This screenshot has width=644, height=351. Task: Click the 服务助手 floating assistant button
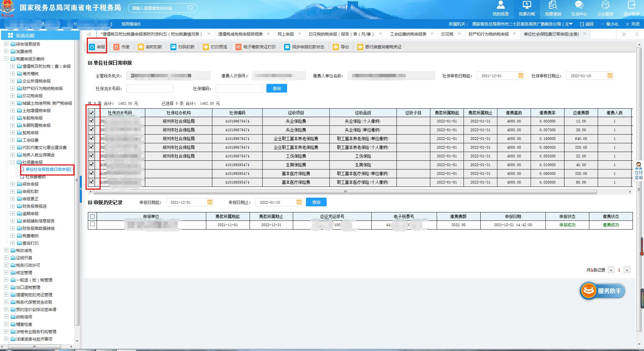coord(603,291)
